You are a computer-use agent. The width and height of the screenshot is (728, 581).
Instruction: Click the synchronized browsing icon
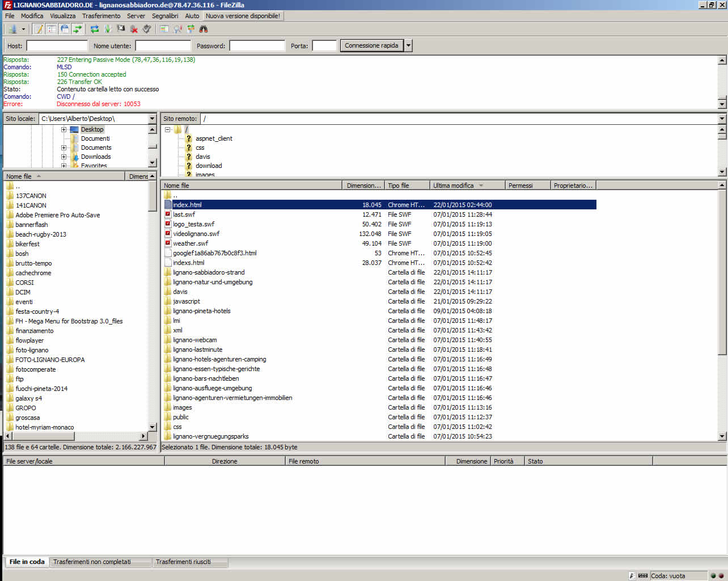pyautogui.click(x=191, y=29)
